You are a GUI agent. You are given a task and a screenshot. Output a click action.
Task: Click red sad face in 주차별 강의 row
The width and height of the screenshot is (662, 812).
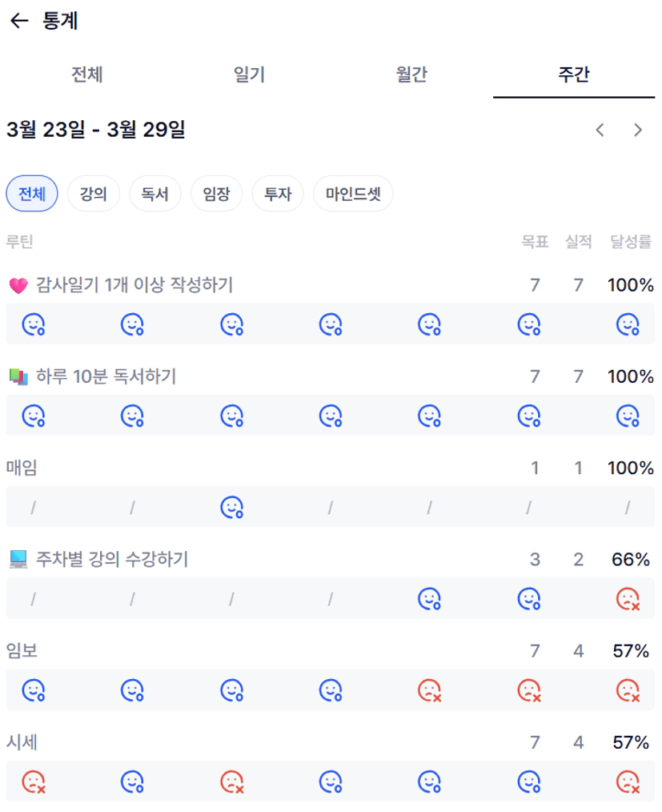coord(628,598)
